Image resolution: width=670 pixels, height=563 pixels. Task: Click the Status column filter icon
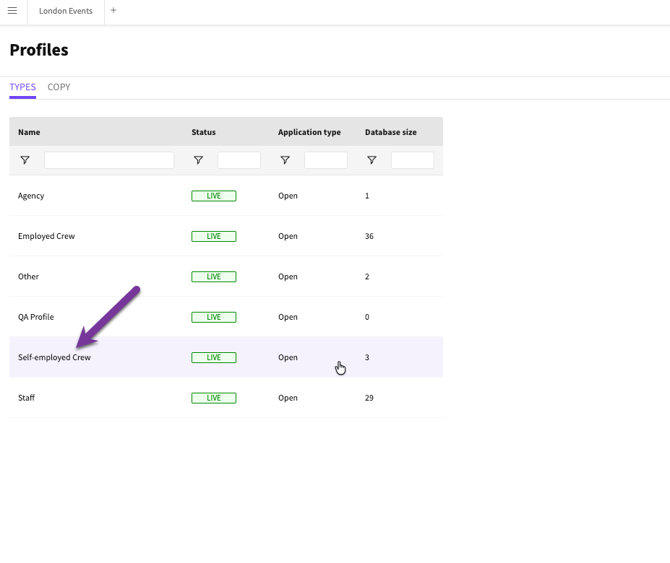point(198,160)
